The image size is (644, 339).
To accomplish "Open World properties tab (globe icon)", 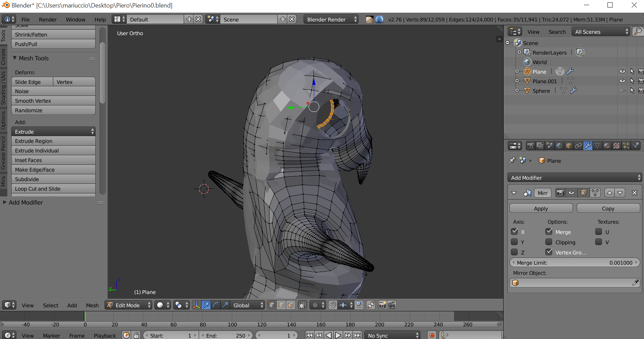I will pyautogui.click(x=559, y=146).
